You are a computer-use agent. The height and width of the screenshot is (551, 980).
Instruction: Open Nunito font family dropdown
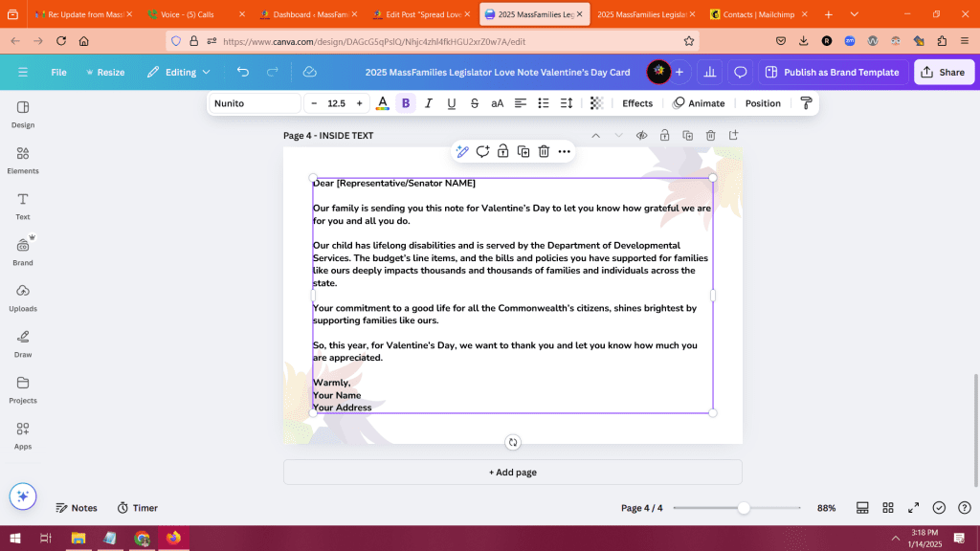pos(255,103)
